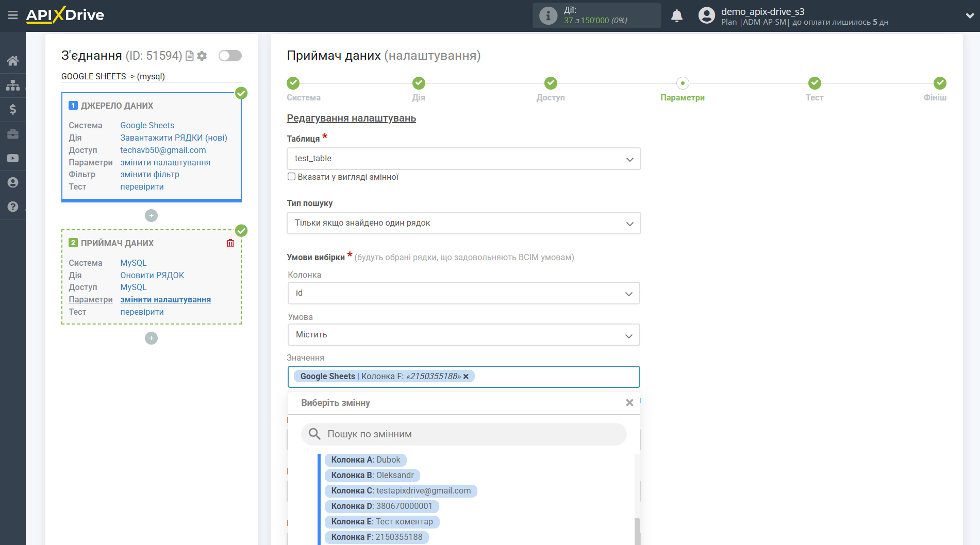Image resolution: width=980 pixels, height=545 pixels.
Task: Open the Home sidebar icon
Action: [x=13, y=61]
